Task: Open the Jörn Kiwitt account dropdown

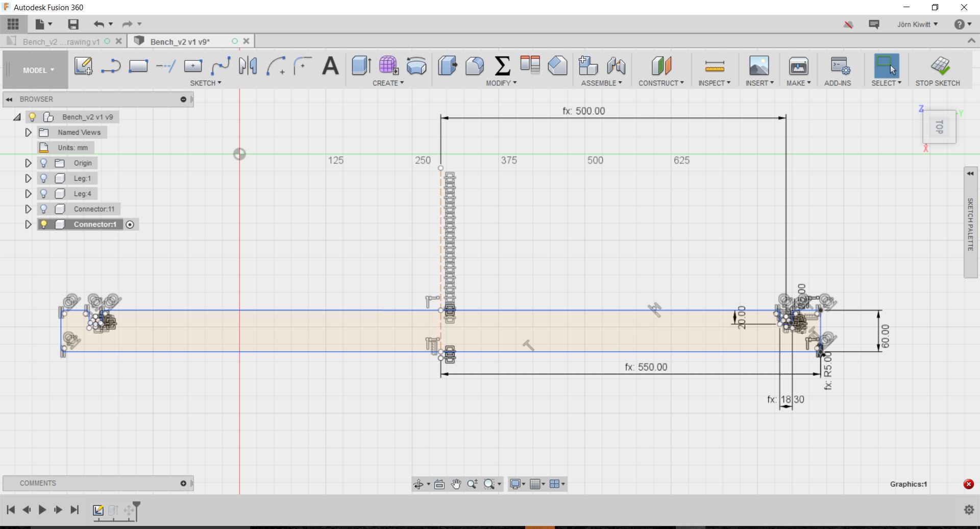Action: 917,24
